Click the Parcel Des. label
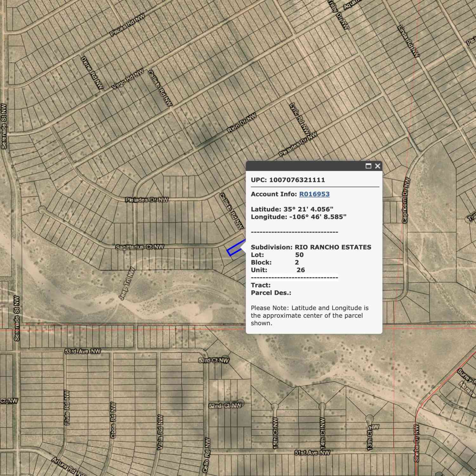 (x=271, y=293)
